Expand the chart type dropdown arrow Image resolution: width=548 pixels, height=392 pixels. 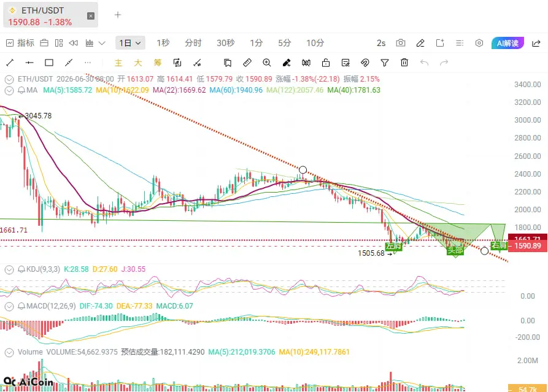(x=102, y=44)
